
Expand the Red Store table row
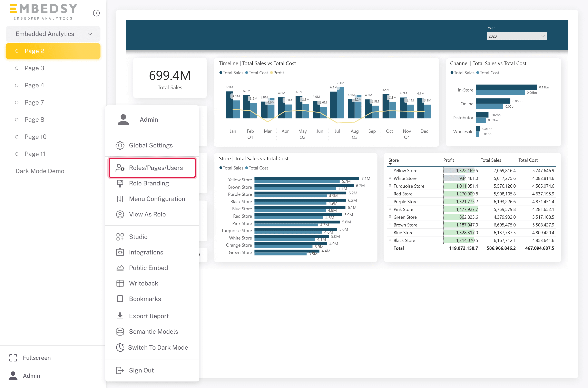tap(390, 193)
